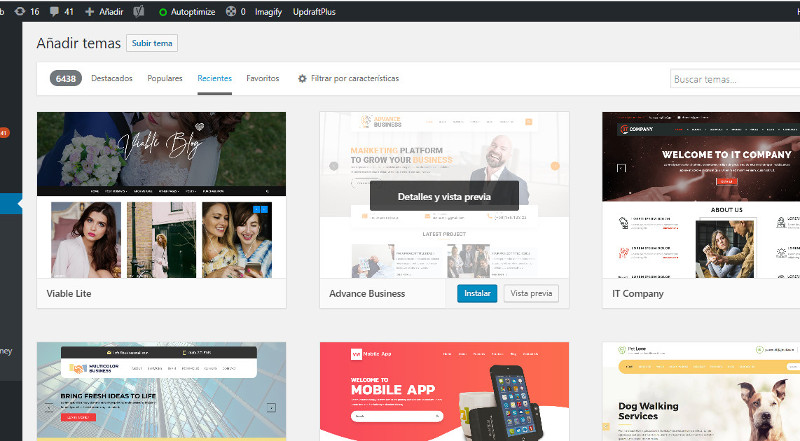Image resolution: width=800 pixels, height=441 pixels.
Task: Click the Añadir temas page heading
Action: [x=79, y=43]
